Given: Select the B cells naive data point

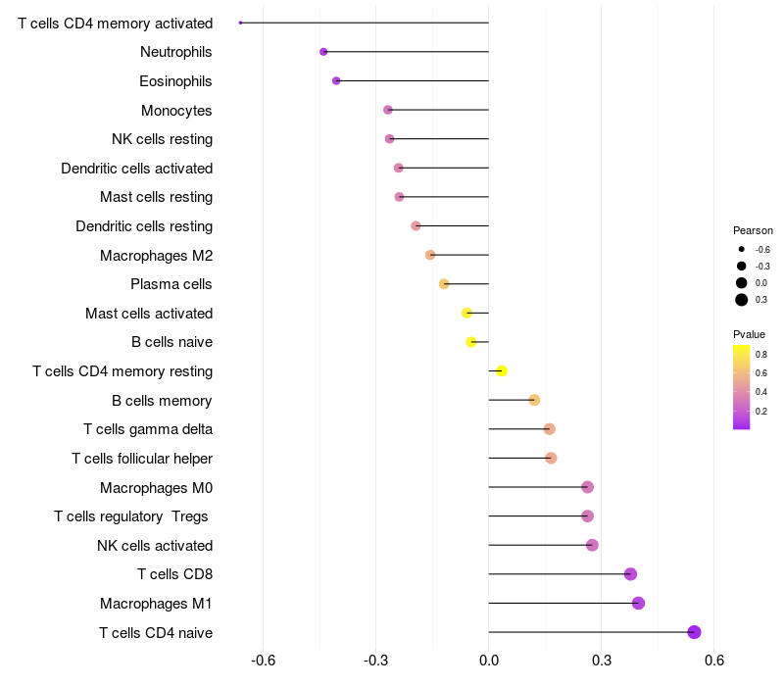Looking at the screenshot, I should (471, 342).
